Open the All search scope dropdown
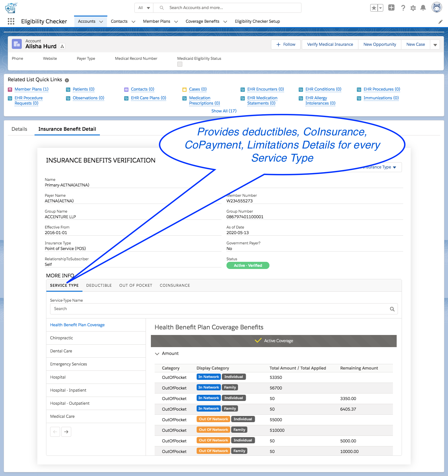The image size is (448, 476). [x=144, y=8]
